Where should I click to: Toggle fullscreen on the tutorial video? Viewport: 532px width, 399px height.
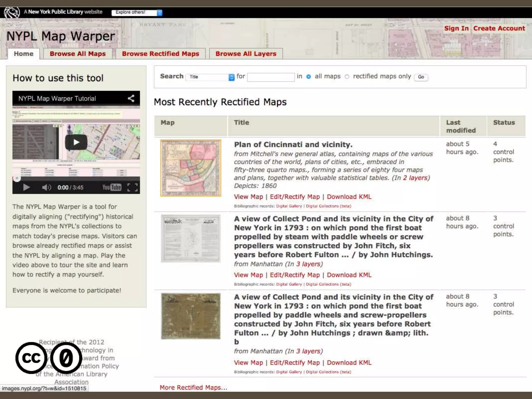point(132,187)
